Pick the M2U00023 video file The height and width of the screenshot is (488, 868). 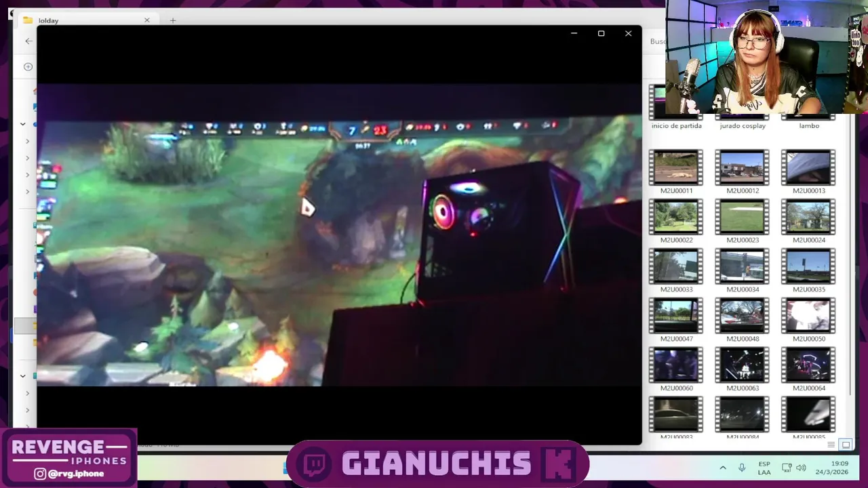(x=742, y=217)
